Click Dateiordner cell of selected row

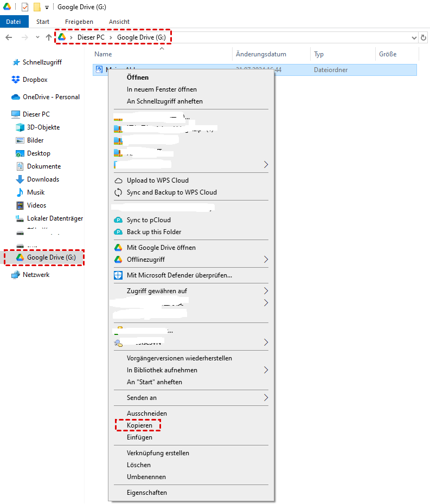pos(331,70)
